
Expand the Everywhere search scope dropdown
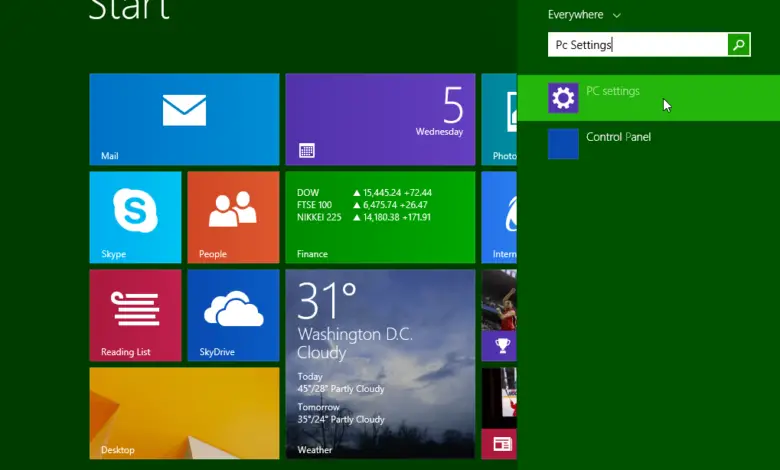pyautogui.click(x=585, y=15)
